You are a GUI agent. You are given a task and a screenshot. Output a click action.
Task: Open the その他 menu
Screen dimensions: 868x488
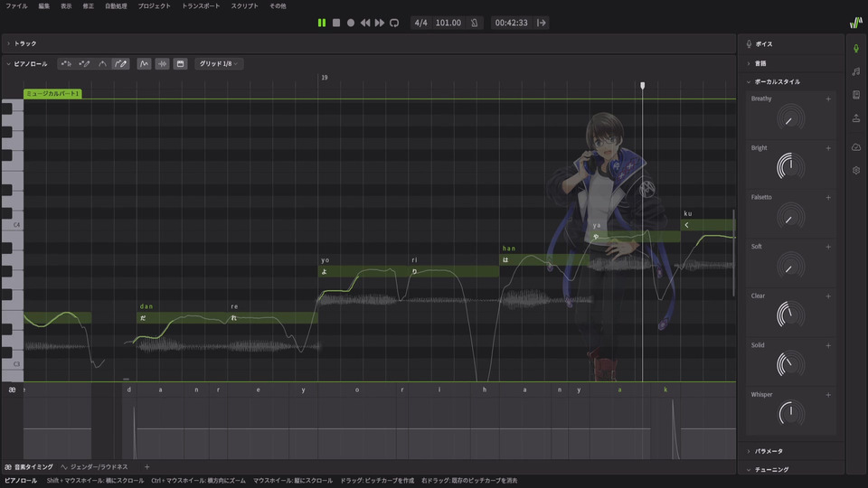click(278, 6)
